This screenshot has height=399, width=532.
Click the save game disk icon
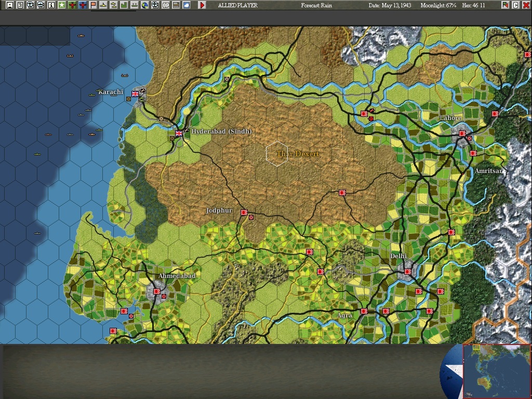10,5
